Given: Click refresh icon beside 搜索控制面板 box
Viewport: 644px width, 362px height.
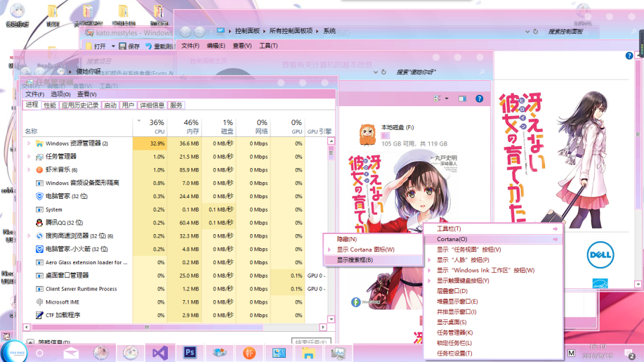Looking at the screenshot, I should 536,31.
